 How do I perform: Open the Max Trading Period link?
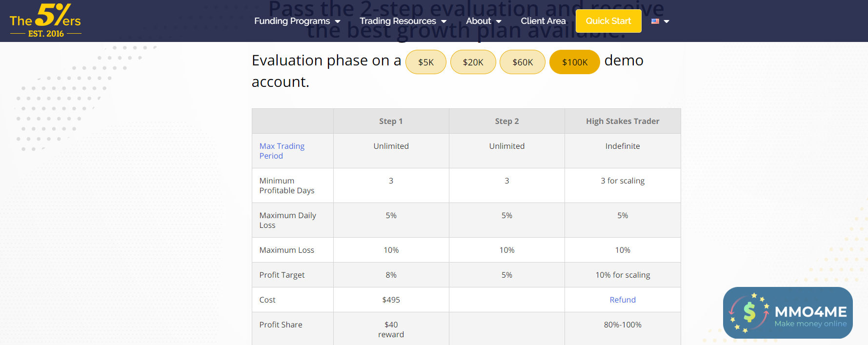pyautogui.click(x=282, y=151)
